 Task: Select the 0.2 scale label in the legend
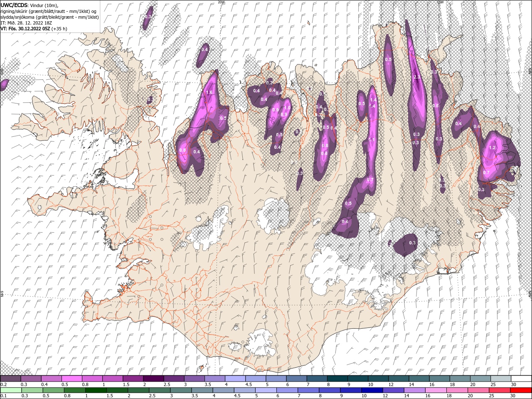pyautogui.click(x=3, y=384)
